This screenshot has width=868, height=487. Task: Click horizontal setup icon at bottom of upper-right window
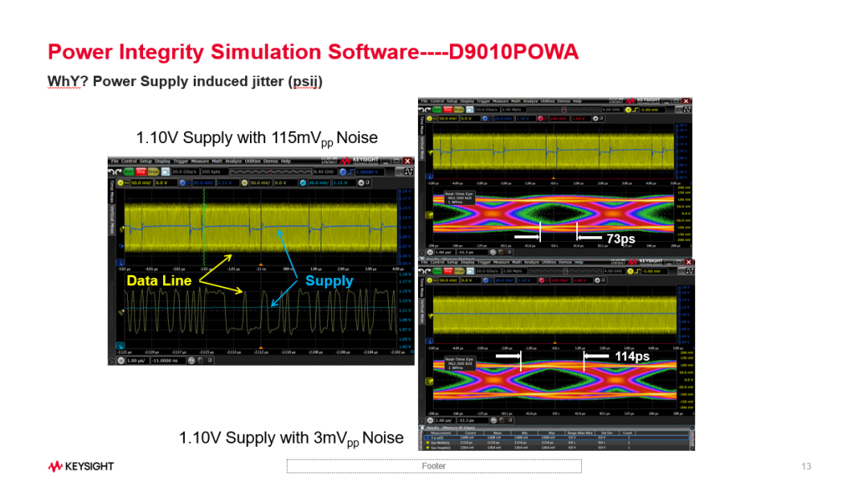click(x=430, y=252)
